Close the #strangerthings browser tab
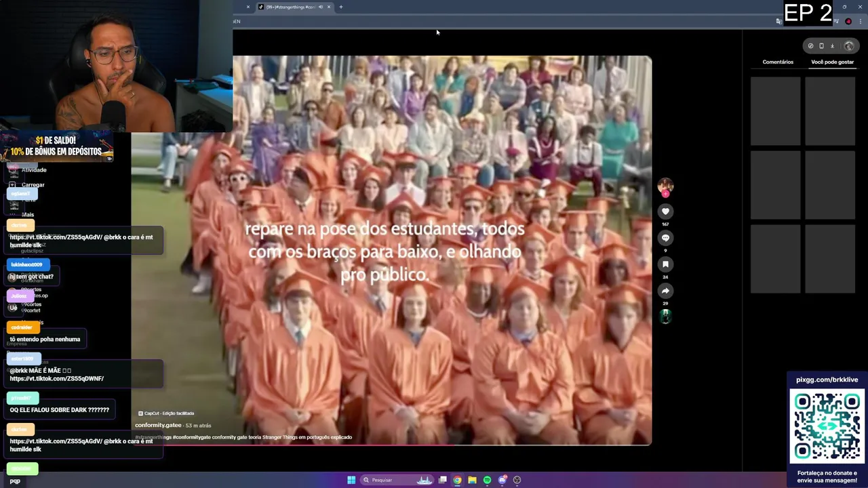868x488 pixels. point(329,7)
